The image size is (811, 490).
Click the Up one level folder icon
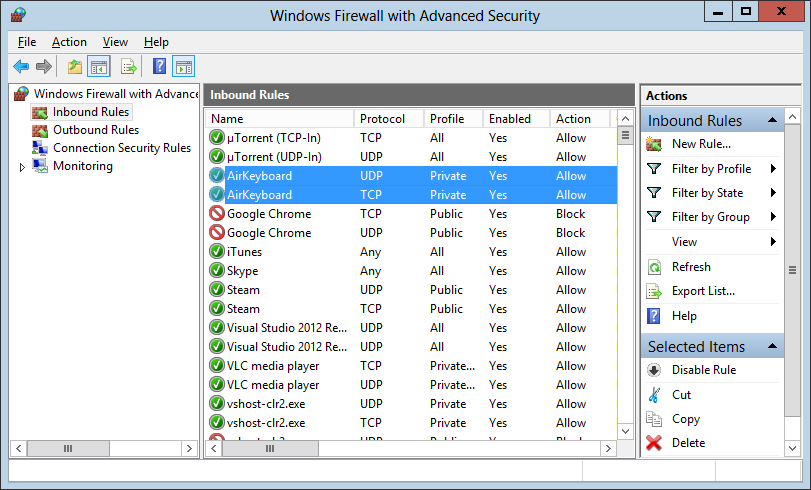(x=75, y=67)
